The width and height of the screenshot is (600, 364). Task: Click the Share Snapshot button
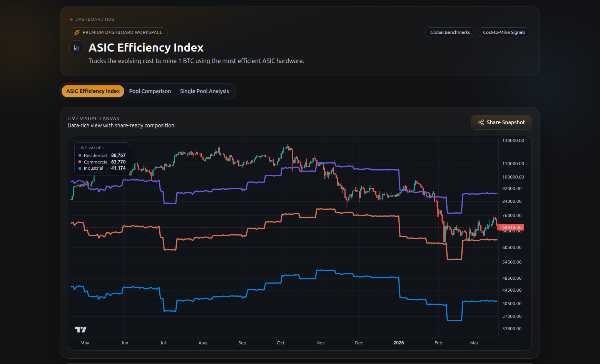(x=501, y=122)
